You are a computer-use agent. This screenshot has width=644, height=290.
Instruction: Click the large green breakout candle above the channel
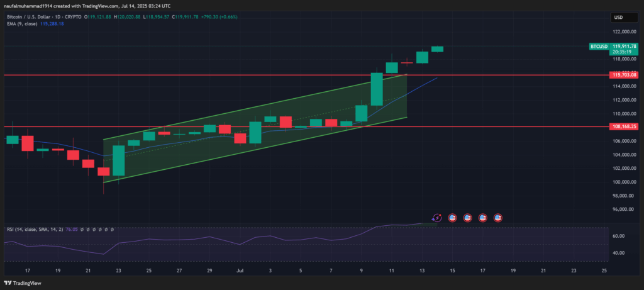tap(377, 89)
